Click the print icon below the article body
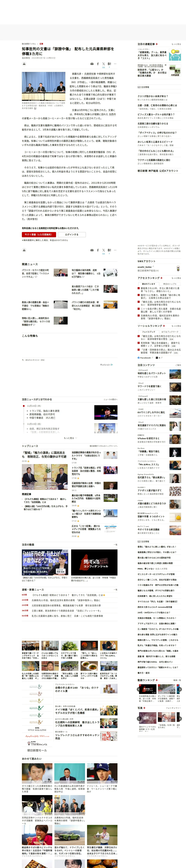Image resolution: width=186 pixels, height=868 pixels. (24, 250)
